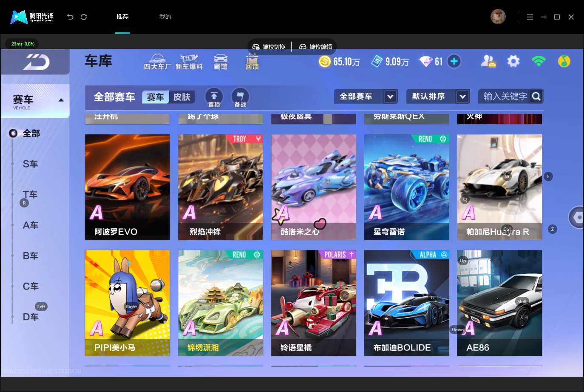
Task: Switch to the 推荐 tab
Action: coord(122,17)
